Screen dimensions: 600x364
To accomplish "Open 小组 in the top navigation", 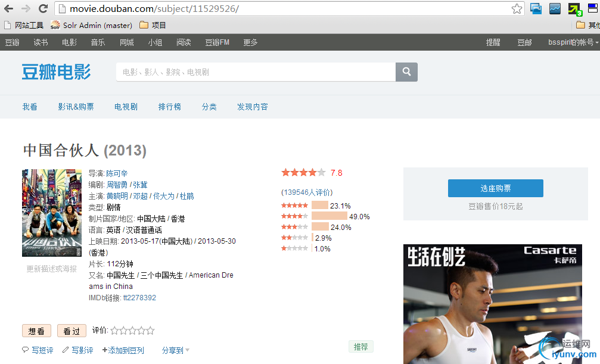I will (x=155, y=42).
